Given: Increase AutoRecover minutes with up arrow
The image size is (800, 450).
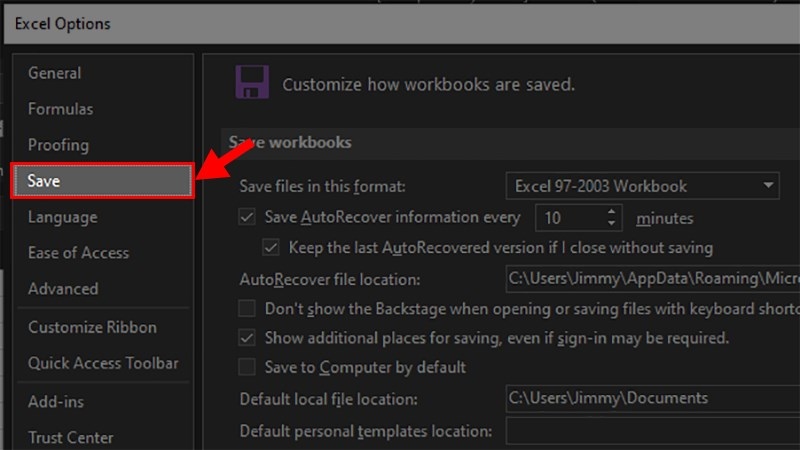Looking at the screenshot, I should 612,211.
